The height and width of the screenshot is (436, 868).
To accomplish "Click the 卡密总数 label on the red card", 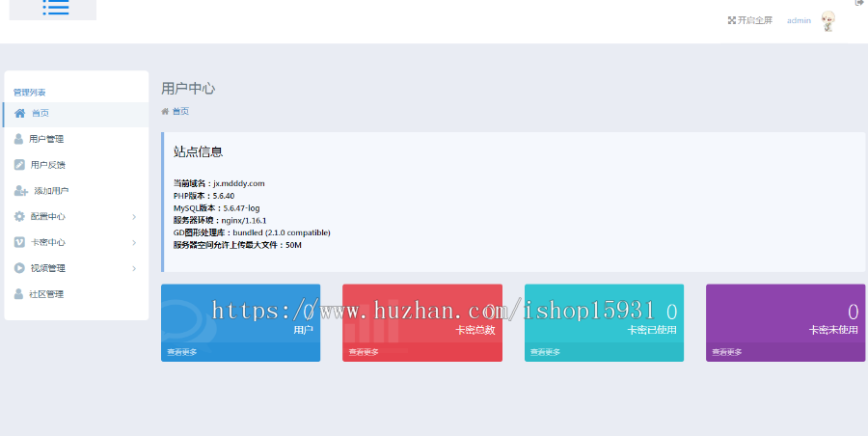I will [x=475, y=330].
